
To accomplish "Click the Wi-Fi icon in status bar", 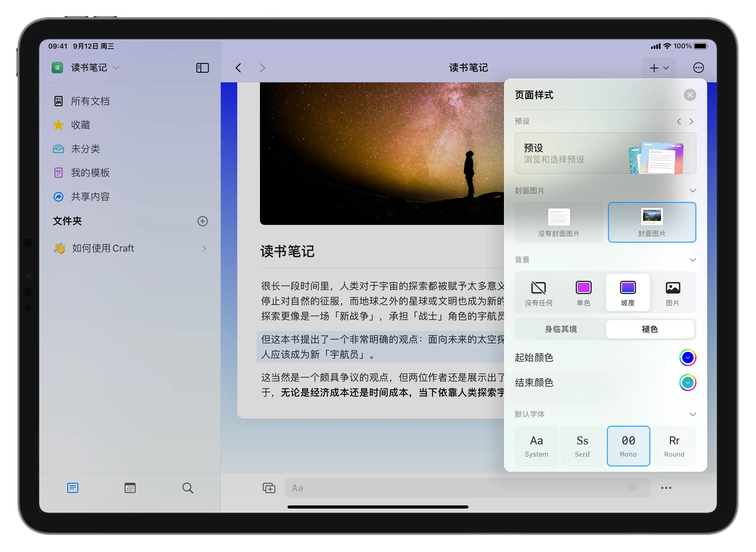I will point(667,46).
